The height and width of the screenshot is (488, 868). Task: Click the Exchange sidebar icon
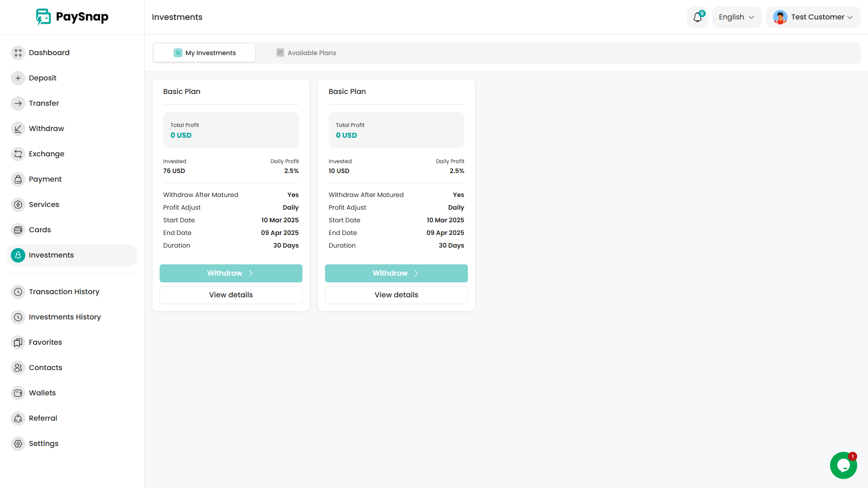tap(18, 154)
